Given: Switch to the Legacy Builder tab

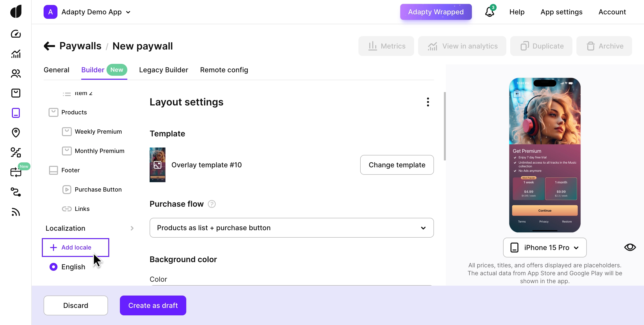Looking at the screenshot, I should [163, 70].
